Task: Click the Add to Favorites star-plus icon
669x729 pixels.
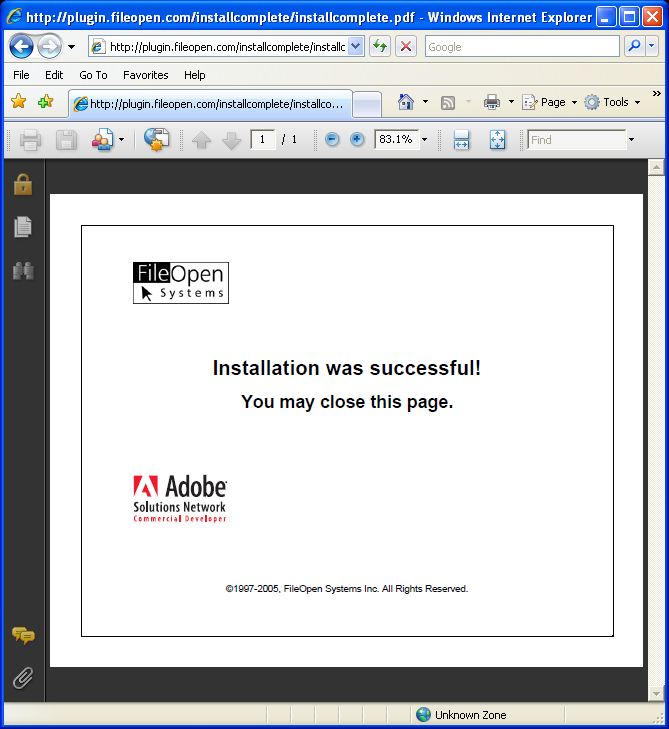Action: point(46,101)
